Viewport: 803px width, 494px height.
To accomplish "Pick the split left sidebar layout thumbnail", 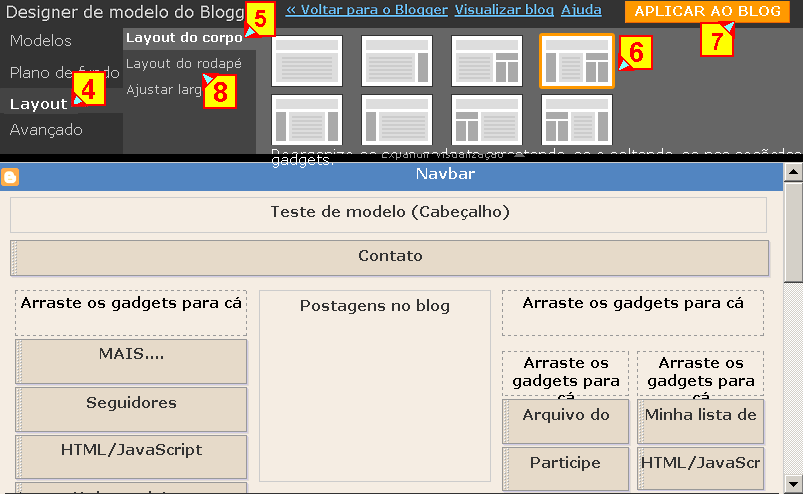I will (487, 120).
